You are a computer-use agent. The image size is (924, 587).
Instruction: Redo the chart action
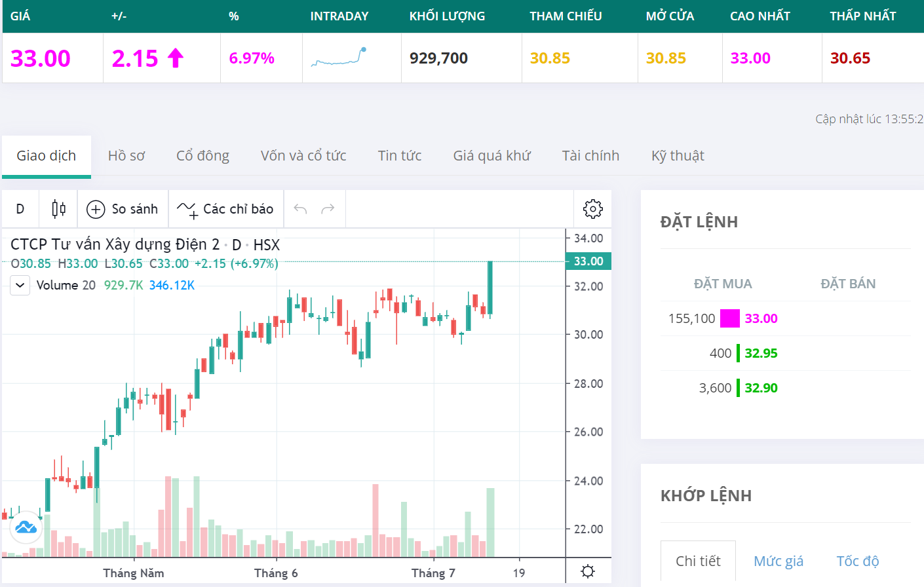pyautogui.click(x=328, y=209)
